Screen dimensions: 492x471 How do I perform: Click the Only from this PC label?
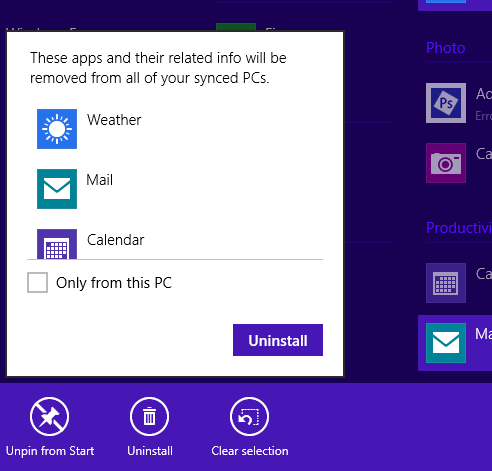[x=114, y=283]
